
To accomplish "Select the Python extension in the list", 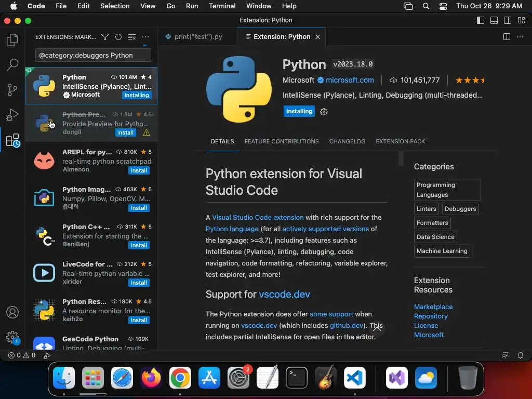I will point(91,86).
